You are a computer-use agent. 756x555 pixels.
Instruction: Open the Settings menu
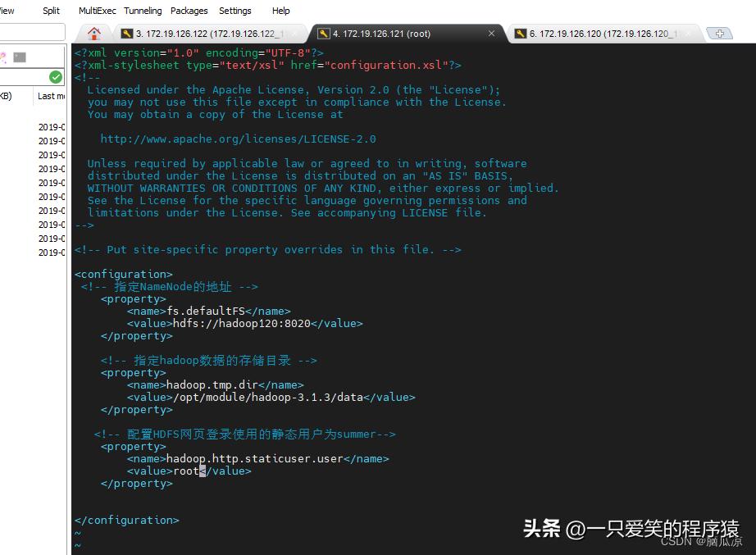coord(235,11)
